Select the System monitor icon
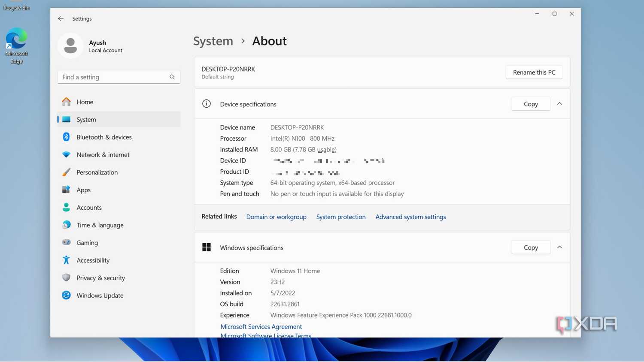 66,119
